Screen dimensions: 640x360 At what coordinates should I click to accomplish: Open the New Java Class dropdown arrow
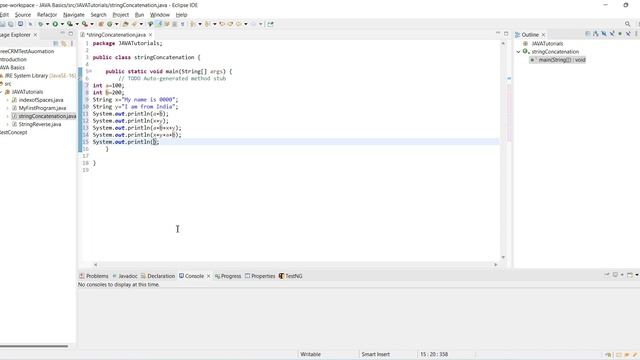[x=116, y=24]
